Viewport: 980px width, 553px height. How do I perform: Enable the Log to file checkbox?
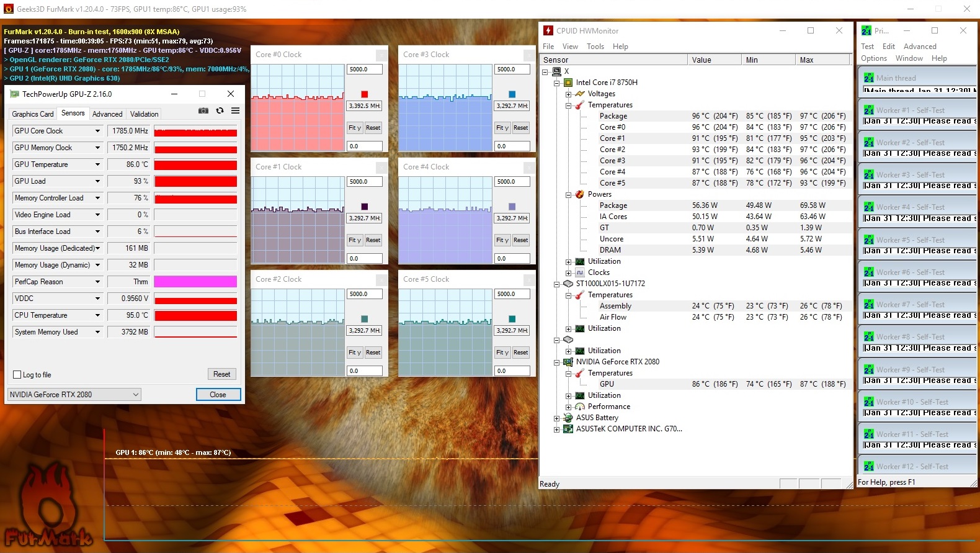point(17,375)
